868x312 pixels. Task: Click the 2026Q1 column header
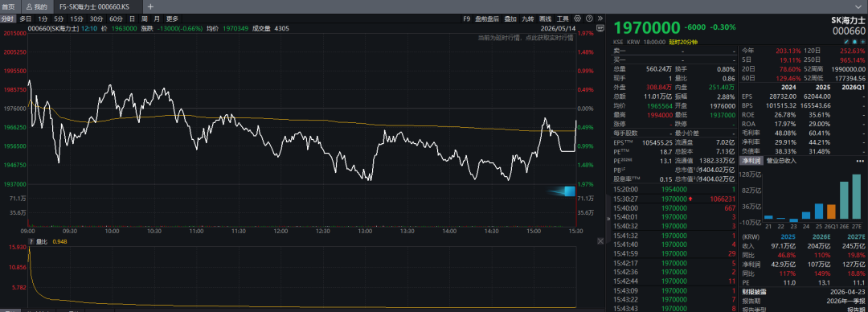pyautogui.click(x=853, y=87)
